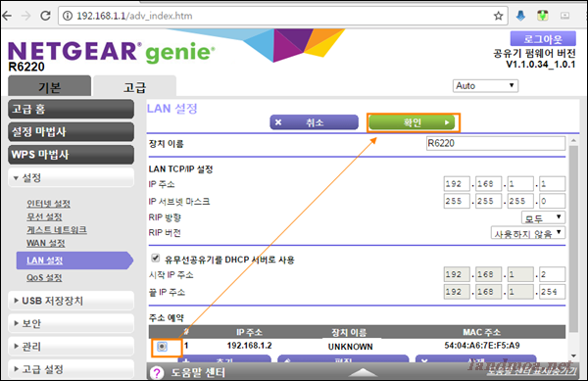Click last octet of 끝 IP 주소
588x381 pixels.
[x=552, y=292]
